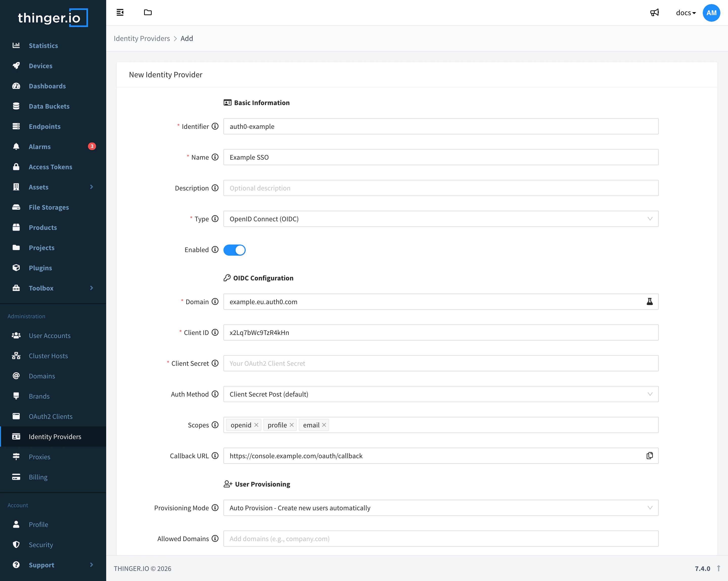Image resolution: width=728 pixels, height=581 pixels.
Task: Click the Scopes info icon
Action: point(215,425)
